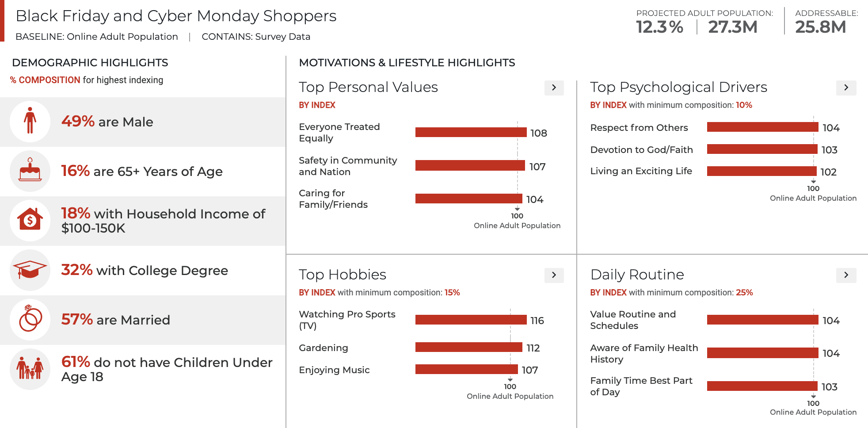Click the graduation cap icon
Image resolution: width=868 pixels, height=428 pixels.
[30, 270]
